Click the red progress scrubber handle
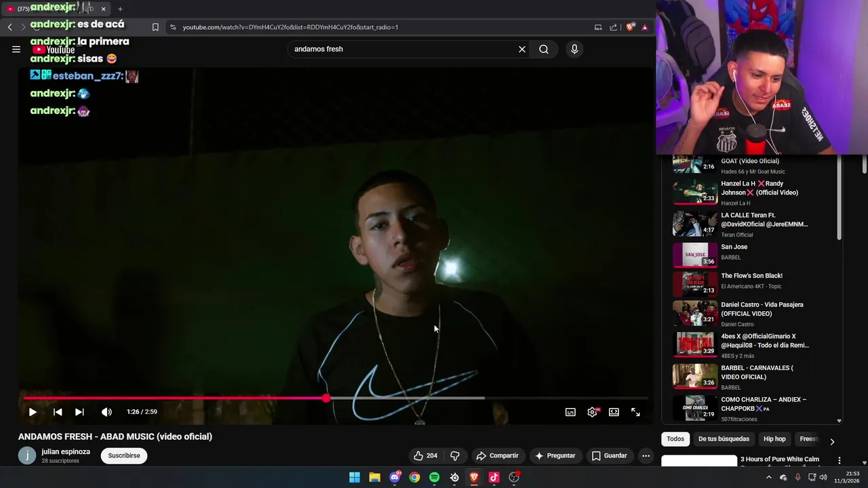This screenshot has height=488, width=868. click(326, 398)
